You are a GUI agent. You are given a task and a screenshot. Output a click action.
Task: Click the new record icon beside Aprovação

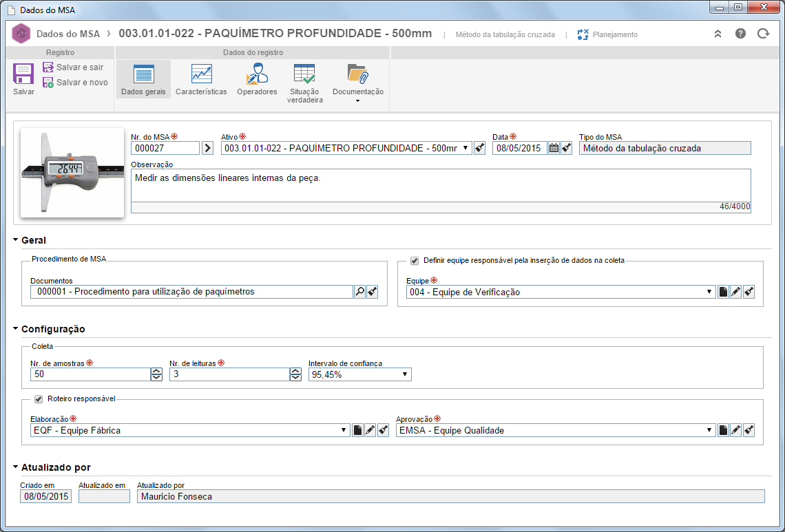click(723, 430)
